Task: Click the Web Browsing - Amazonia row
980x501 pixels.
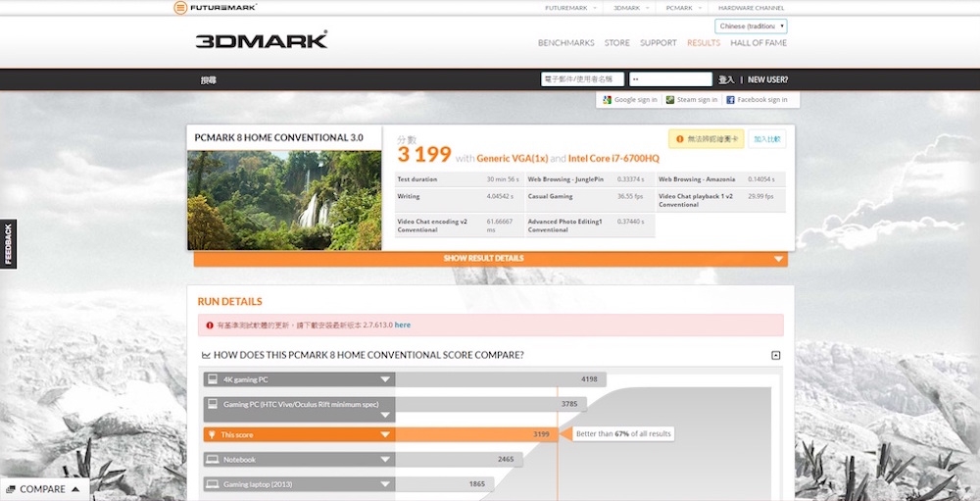Action: pos(720,179)
